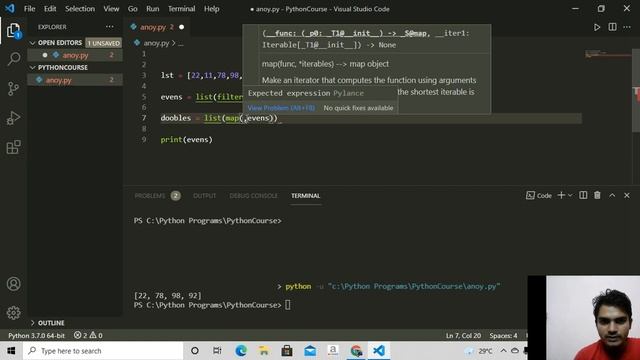Open editor More Actions ellipsis
The image size is (640, 360).
(627, 27)
